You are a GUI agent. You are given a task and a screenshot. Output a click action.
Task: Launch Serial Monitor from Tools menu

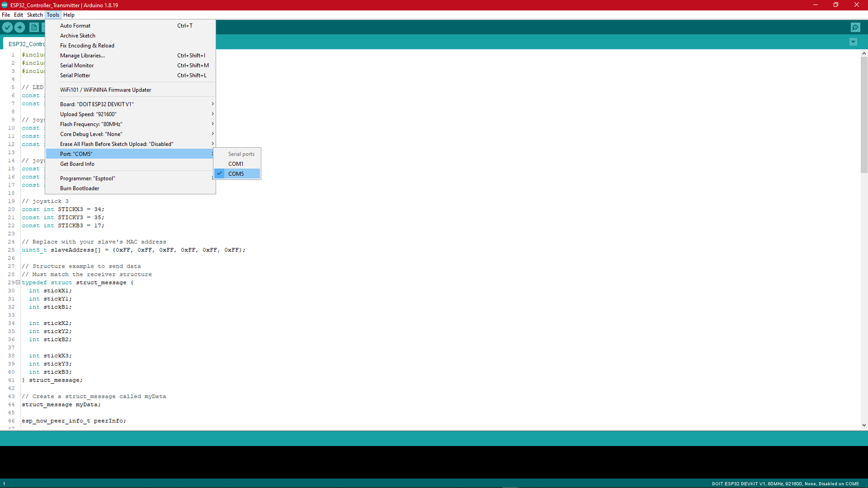point(131,66)
